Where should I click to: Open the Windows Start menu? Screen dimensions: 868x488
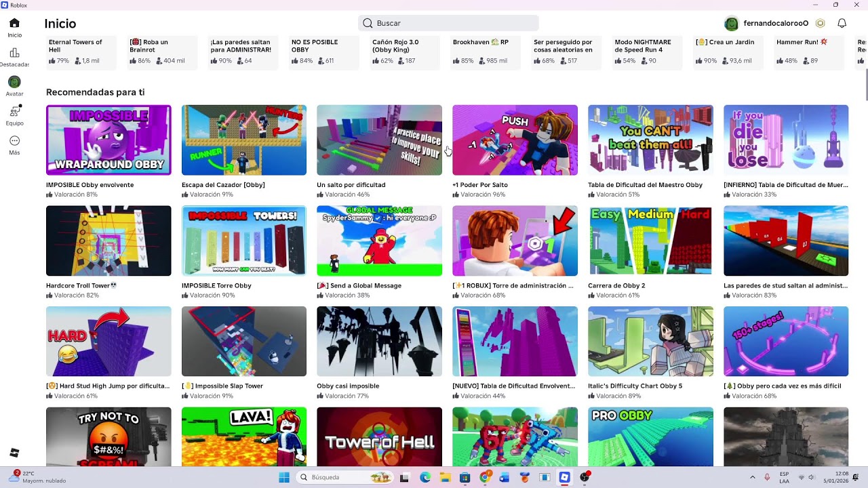click(284, 477)
